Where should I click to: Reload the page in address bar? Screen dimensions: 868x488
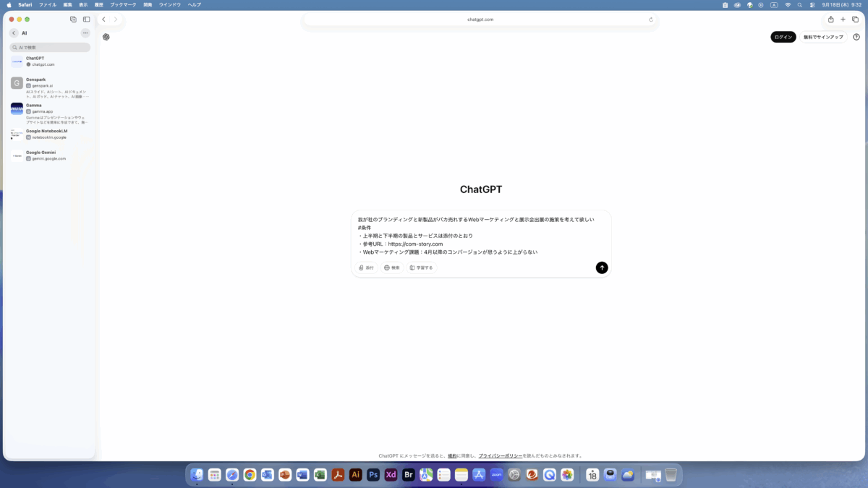click(x=651, y=20)
